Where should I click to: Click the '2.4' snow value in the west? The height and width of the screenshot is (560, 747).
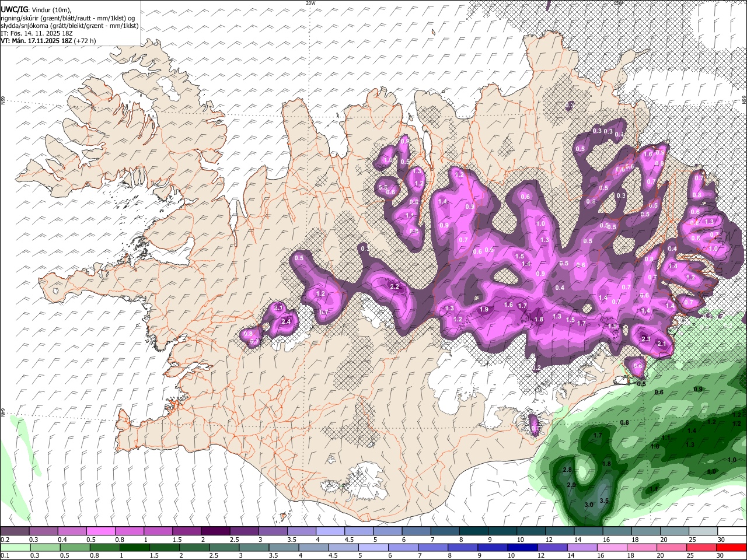pyautogui.click(x=286, y=322)
